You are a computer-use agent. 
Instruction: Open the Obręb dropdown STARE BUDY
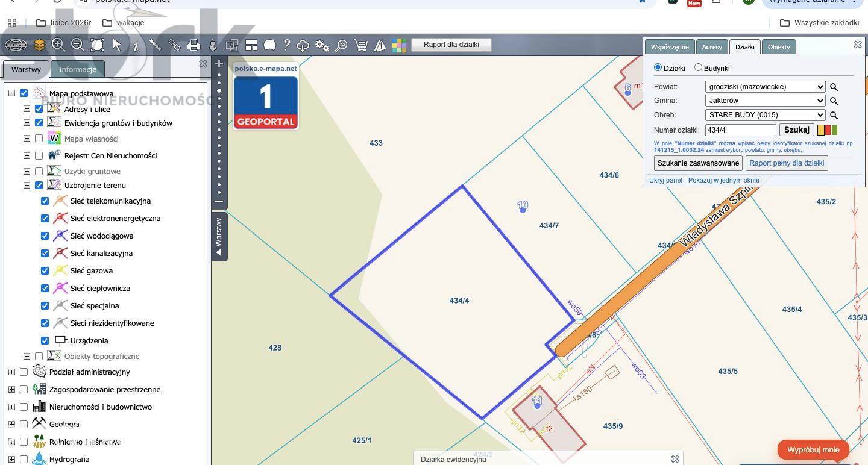765,115
